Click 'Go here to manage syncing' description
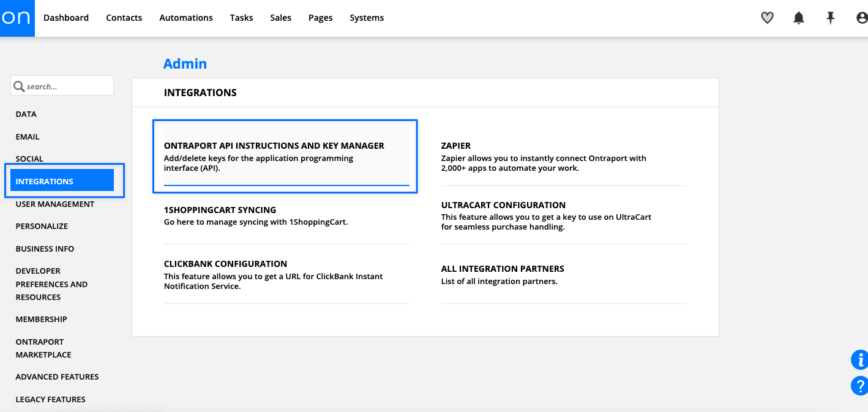 pos(256,222)
